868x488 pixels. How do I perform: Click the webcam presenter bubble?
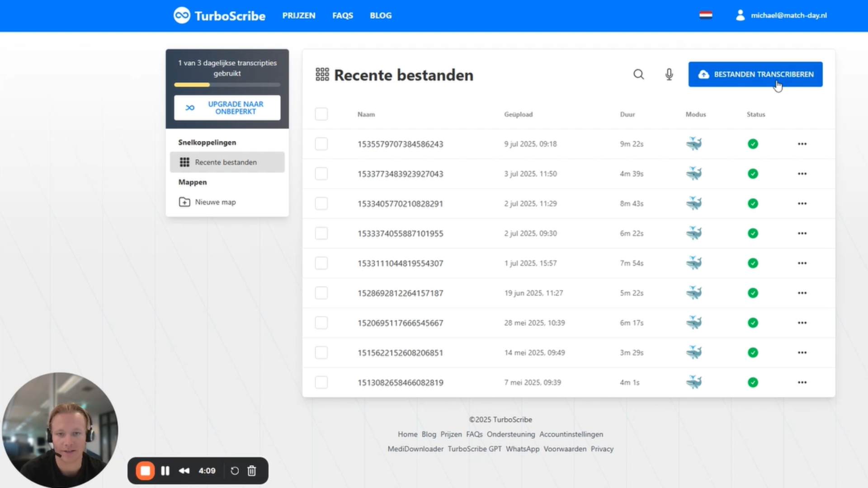pyautogui.click(x=60, y=430)
